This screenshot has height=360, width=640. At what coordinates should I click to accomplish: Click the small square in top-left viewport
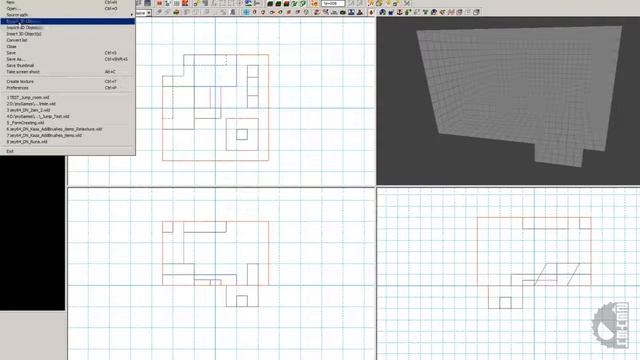tap(242, 134)
